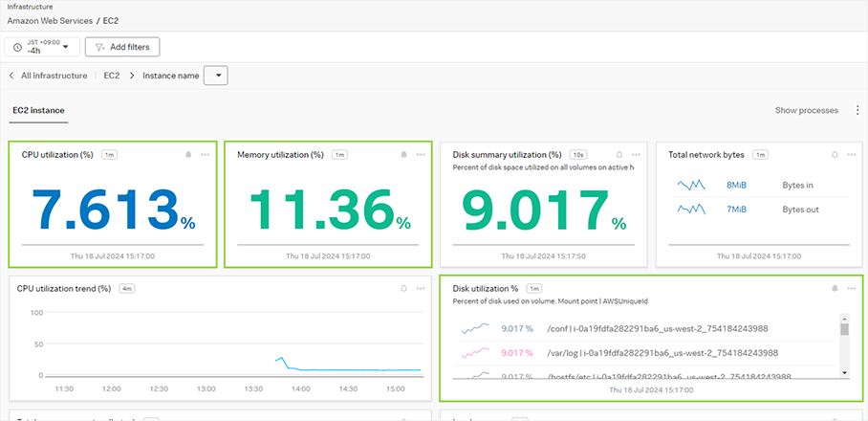Go to EC2 in the navigation breadcrumb
This screenshot has height=421, width=868.
112,76
